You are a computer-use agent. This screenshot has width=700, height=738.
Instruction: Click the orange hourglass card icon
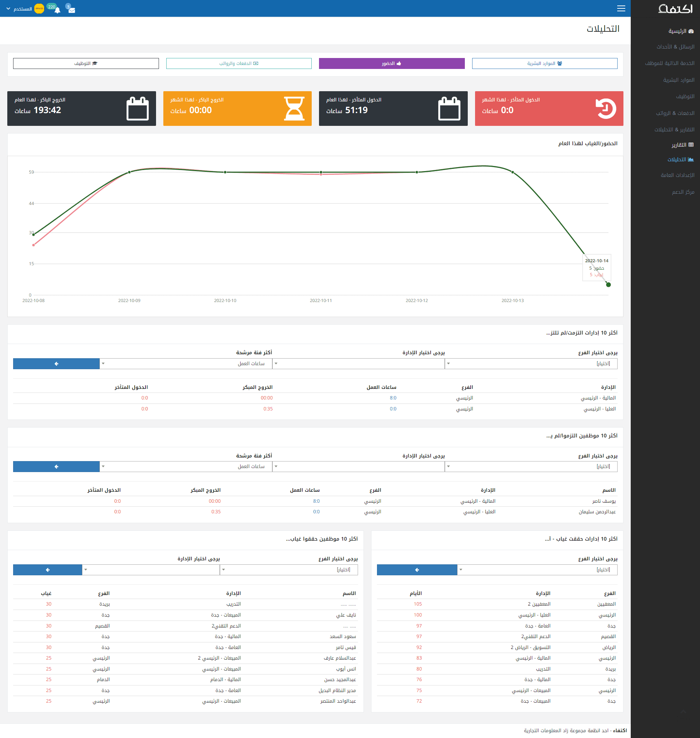pyautogui.click(x=294, y=109)
